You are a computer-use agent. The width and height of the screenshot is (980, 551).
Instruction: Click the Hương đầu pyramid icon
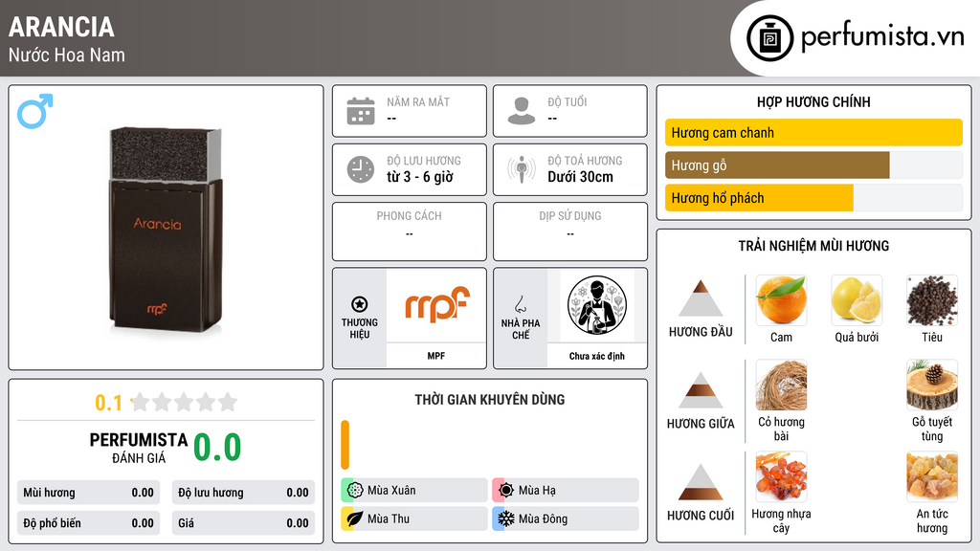click(x=701, y=298)
